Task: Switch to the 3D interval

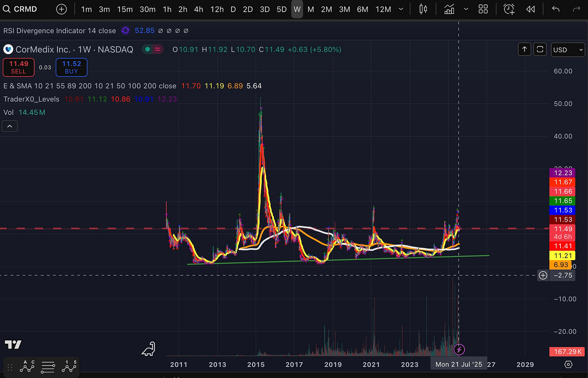Action: 265,9
